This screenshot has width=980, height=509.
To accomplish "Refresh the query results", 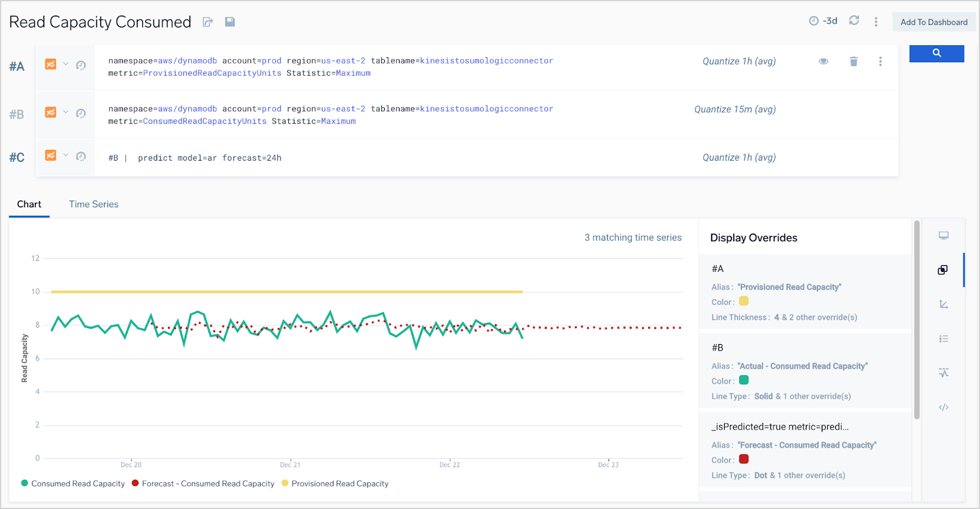I will 854,21.
